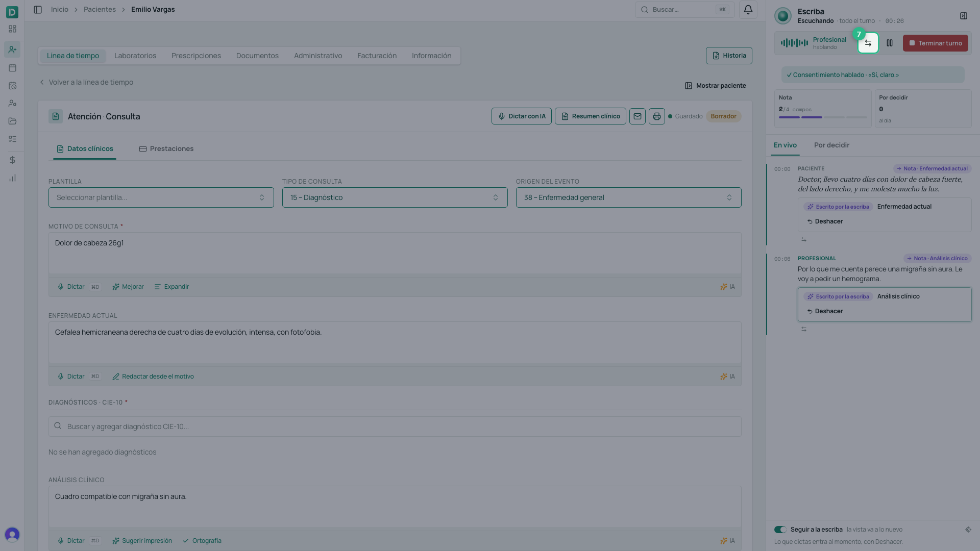This screenshot has height=551, width=980.
Task: Open the Historia button
Action: pos(729,56)
